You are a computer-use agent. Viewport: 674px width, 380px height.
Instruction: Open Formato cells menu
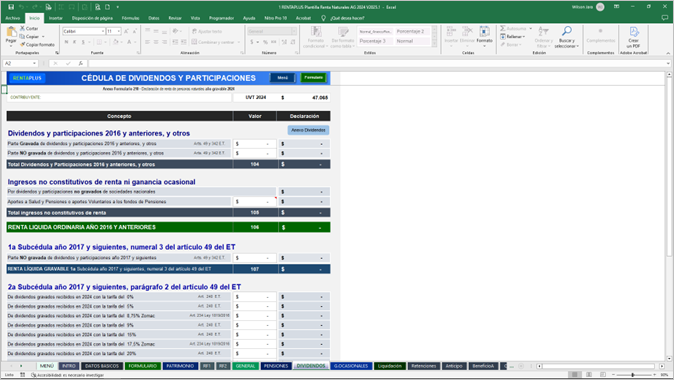coord(484,35)
